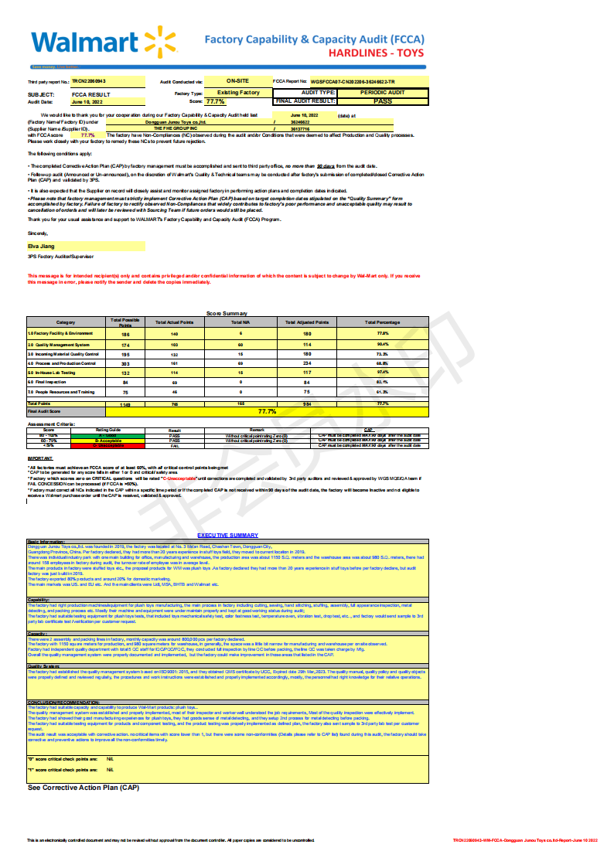Click the Audit Date field June 10, 2022
Image resolution: width=614 pixels, height=868 pixels.
coord(108,102)
